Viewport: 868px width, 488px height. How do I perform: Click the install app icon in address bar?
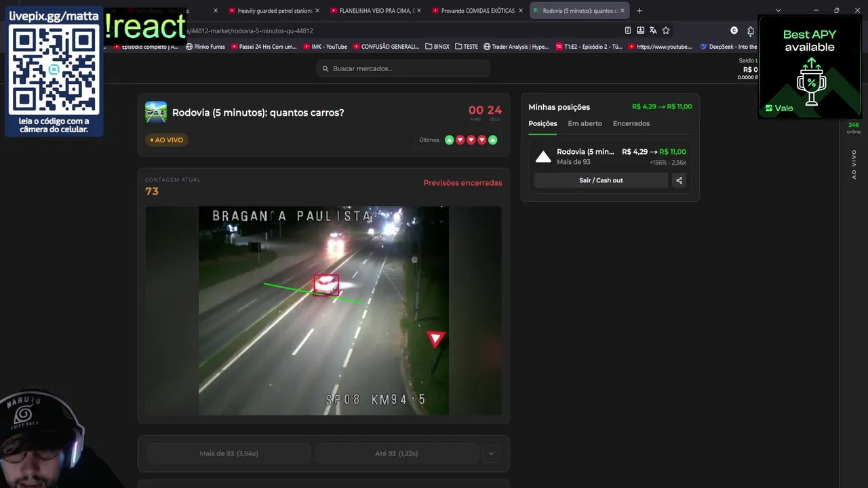pyautogui.click(x=640, y=30)
